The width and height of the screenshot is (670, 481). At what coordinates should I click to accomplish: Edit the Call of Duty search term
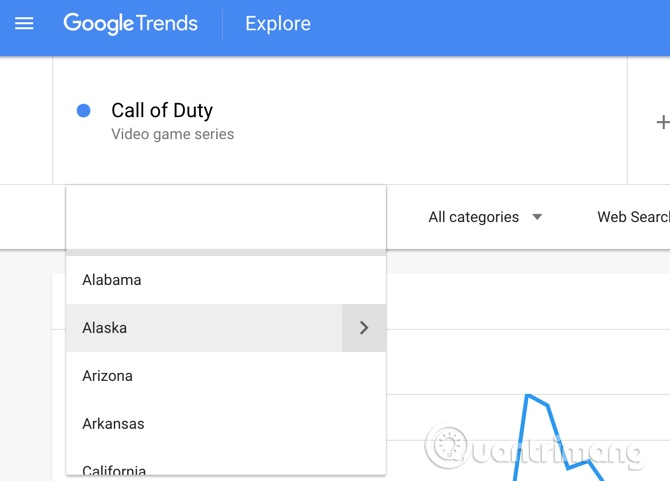pos(162,111)
